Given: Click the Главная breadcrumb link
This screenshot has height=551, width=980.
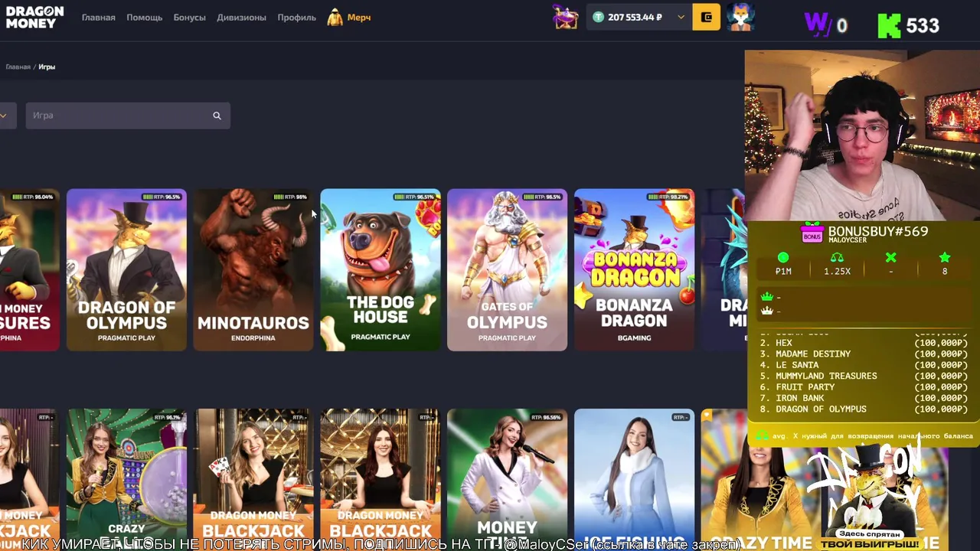Looking at the screenshot, I should 18,67.
